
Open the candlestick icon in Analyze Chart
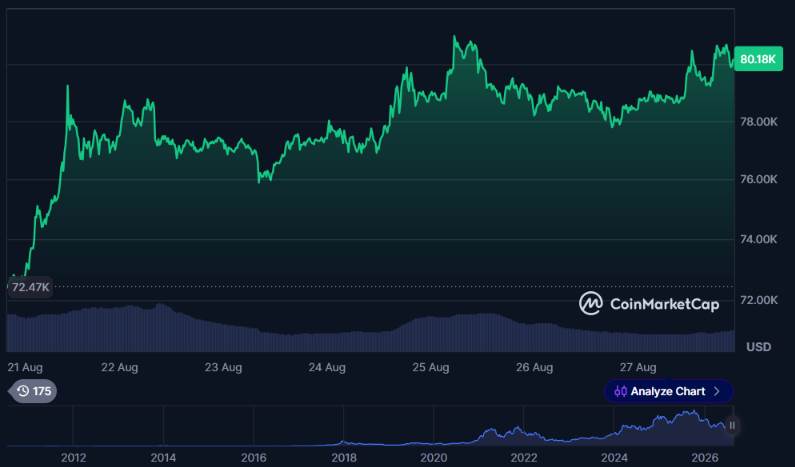point(620,391)
